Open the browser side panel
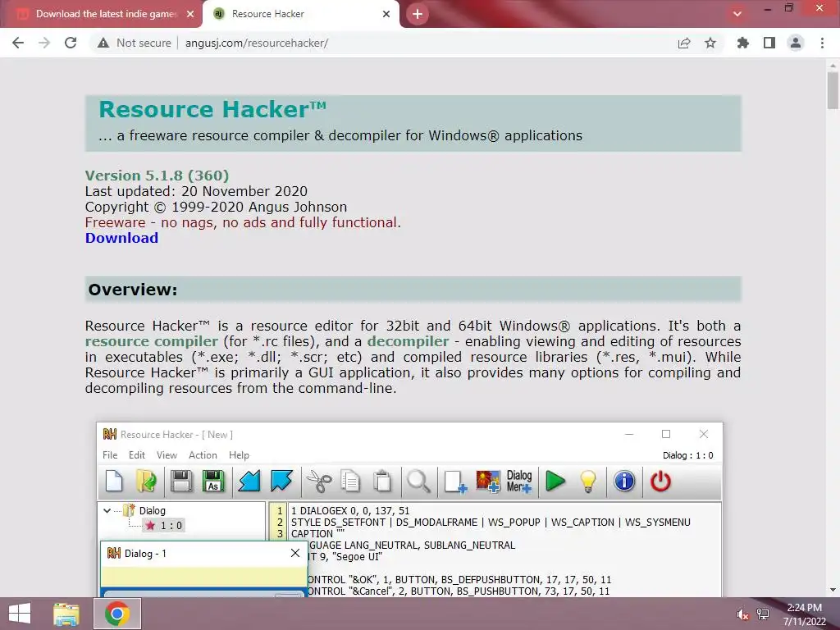840x630 pixels. (x=769, y=43)
